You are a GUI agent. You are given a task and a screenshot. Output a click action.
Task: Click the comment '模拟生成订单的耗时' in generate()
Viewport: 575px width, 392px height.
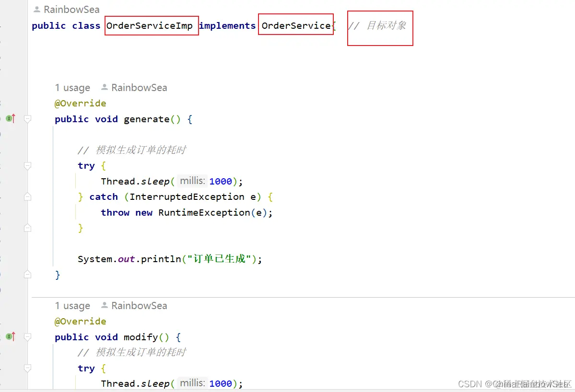(x=141, y=150)
